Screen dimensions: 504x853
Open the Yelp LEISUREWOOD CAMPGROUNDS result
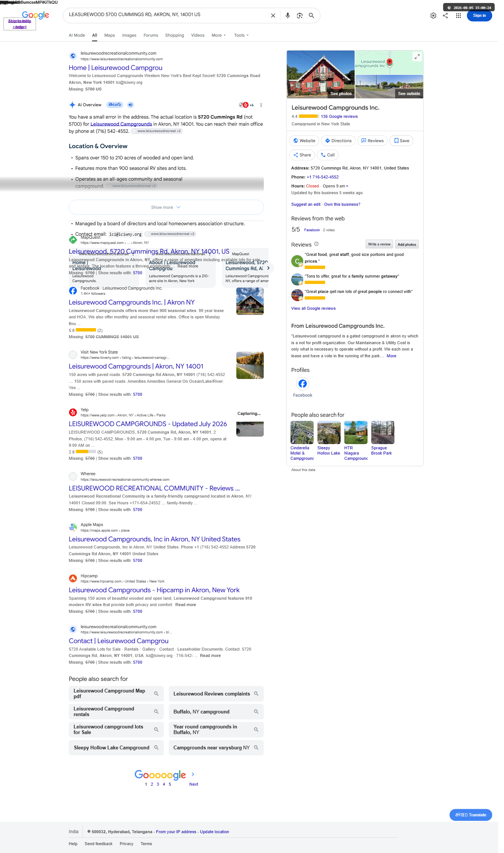[x=148, y=424]
